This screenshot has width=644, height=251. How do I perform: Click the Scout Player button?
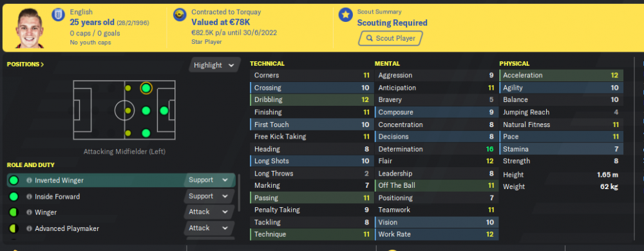(x=390, y=38)
